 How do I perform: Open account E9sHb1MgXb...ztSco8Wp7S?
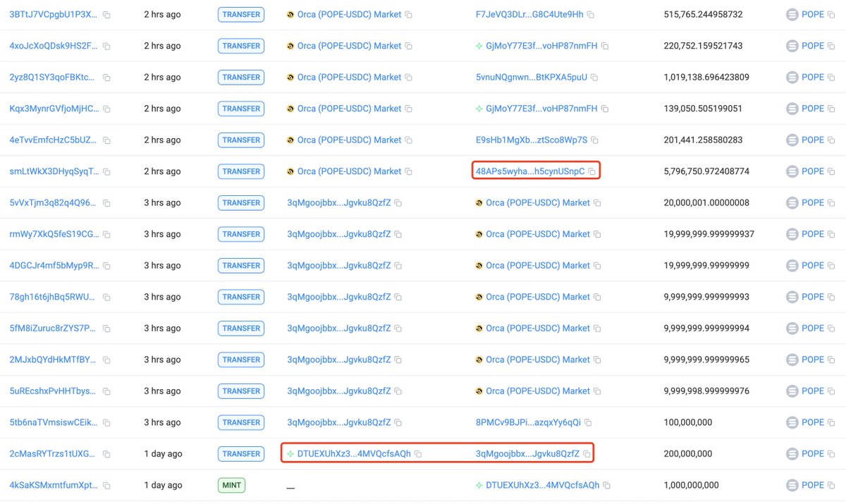pos(532,140)
